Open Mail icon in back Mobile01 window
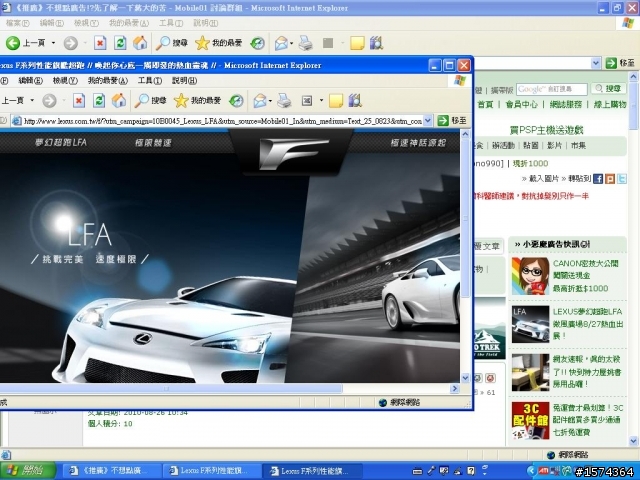The width and height of the screenshot is (640, 480). tap(281, 43)
